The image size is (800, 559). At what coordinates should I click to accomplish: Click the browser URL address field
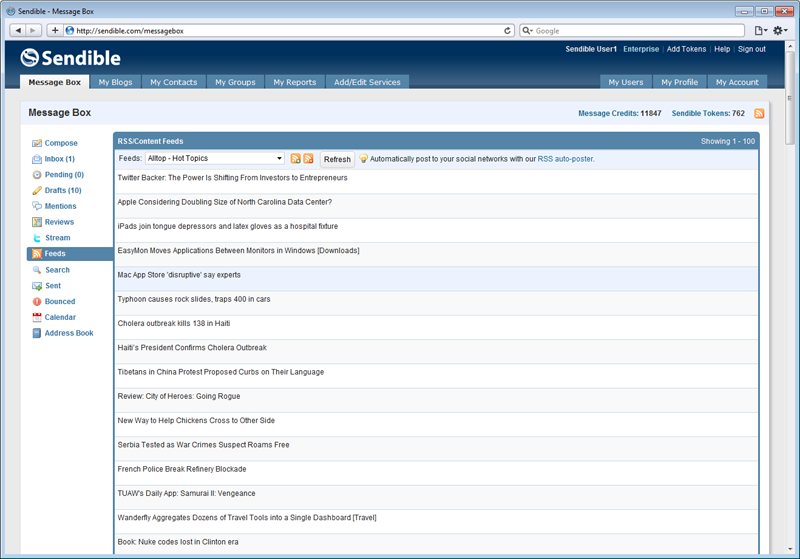tap(288, 31)
